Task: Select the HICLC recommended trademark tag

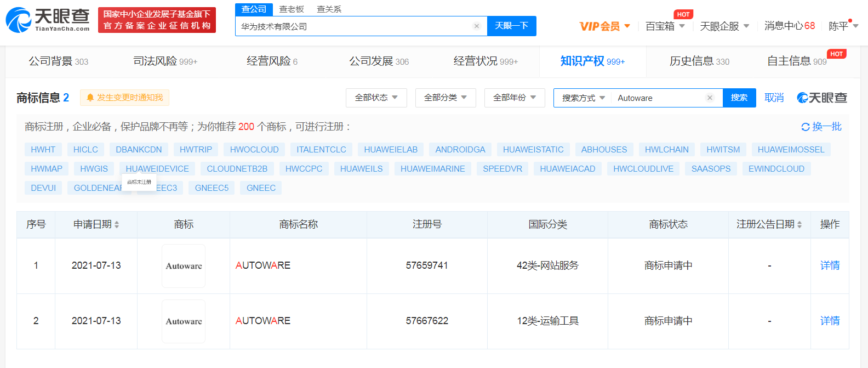Action: point(85,150)
